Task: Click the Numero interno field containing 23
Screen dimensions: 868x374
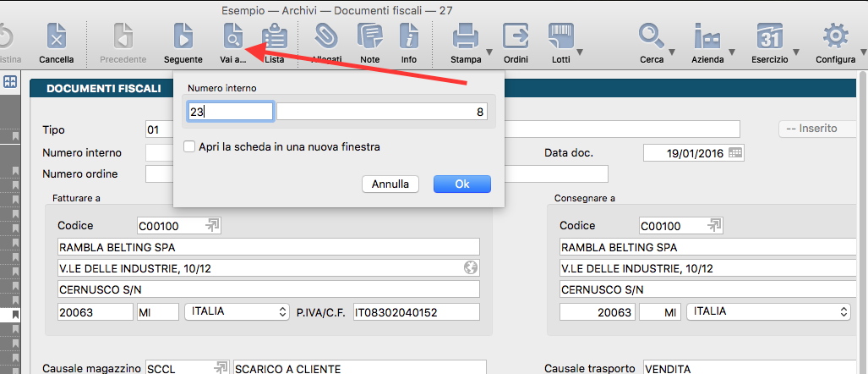Action: tap(231, 112)
